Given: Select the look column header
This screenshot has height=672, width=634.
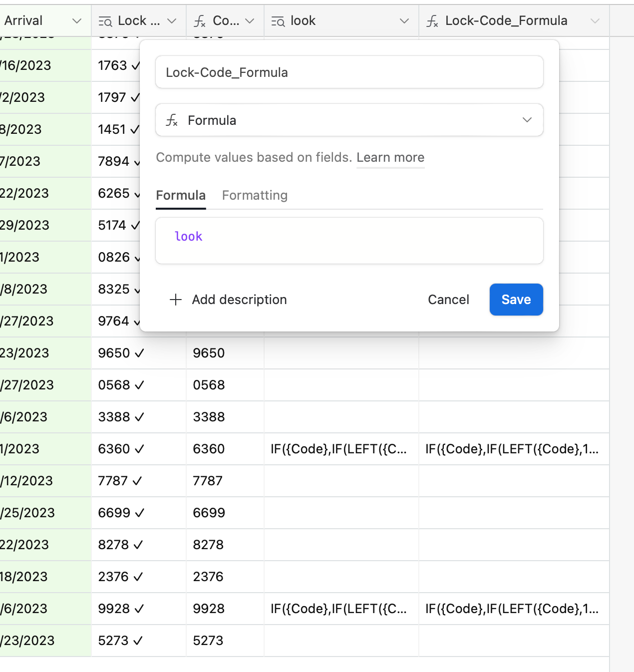Looking at the screenshot, I should pos(341,21).
